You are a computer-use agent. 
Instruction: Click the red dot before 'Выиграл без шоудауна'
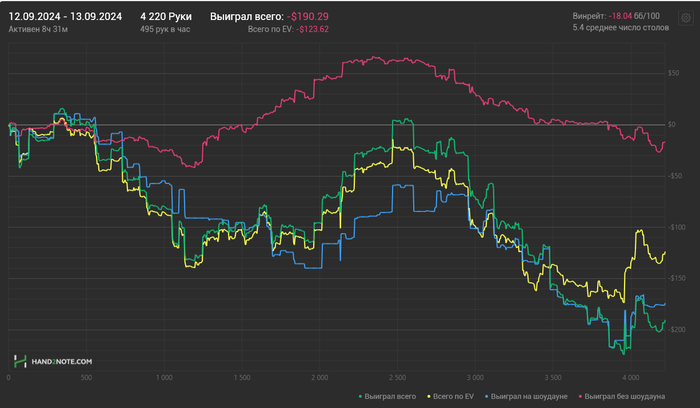580,396
